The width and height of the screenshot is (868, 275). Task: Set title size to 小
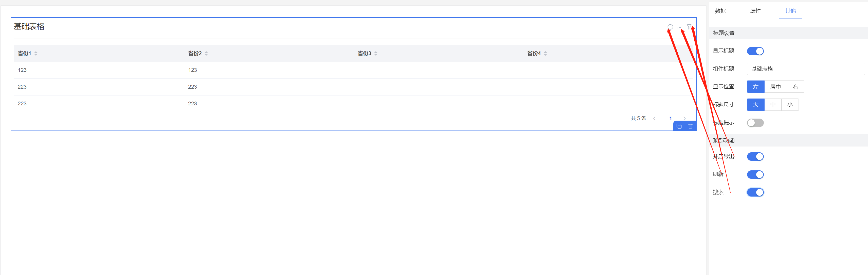[x=790, y=105]
